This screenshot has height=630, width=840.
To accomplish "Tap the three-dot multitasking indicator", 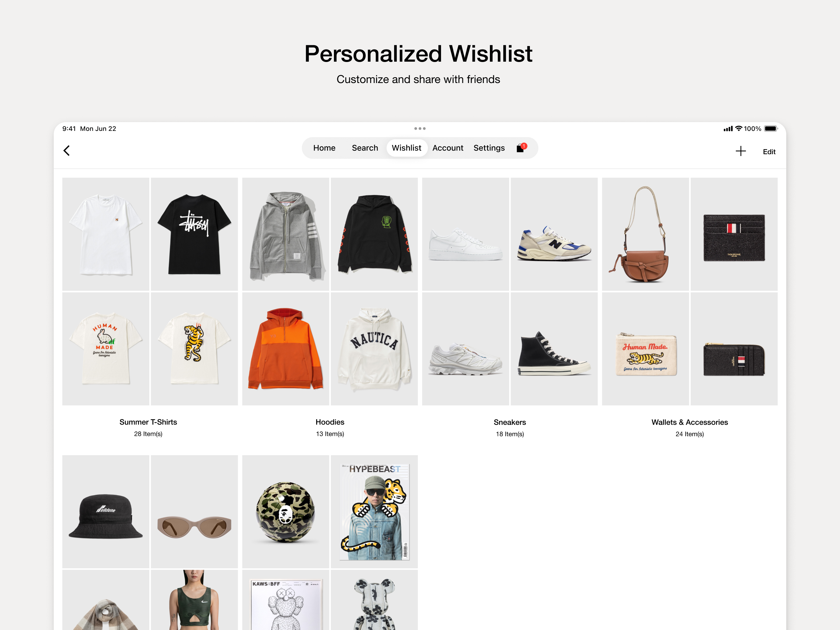I will pyautogui.click(x=420, y=129).
